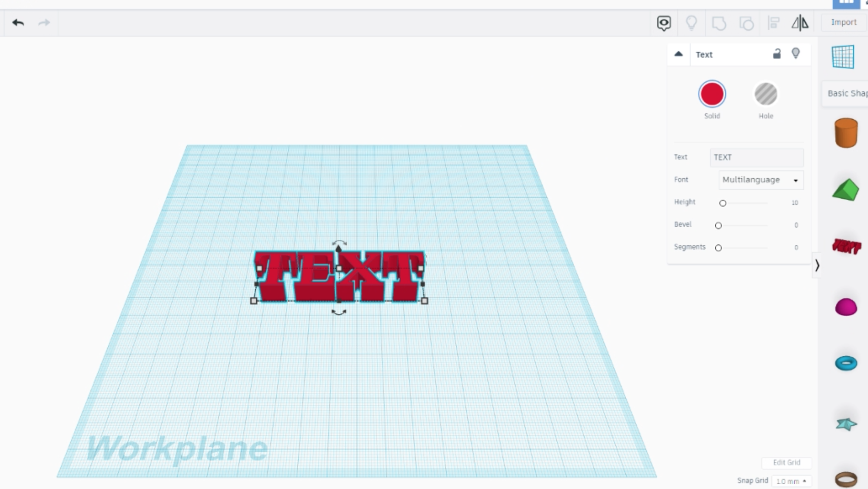Click the Height slider handle

(723, 203)
